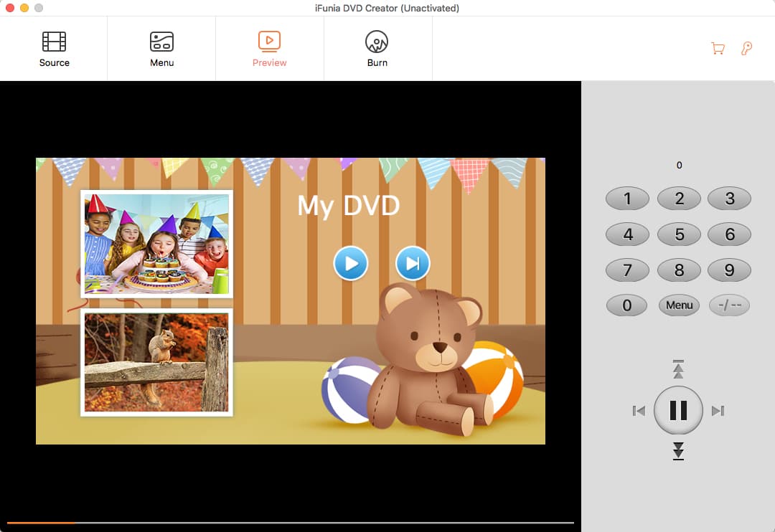Pause playback with the round pause button
775x532 pixels.
678,410
